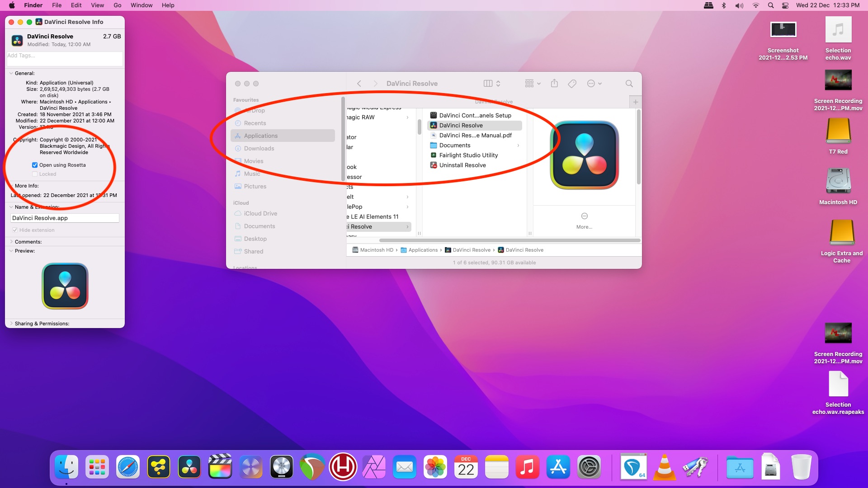Click Applications in Finder path bar
The width and height of the screenshot is (868, 488).
419,250
